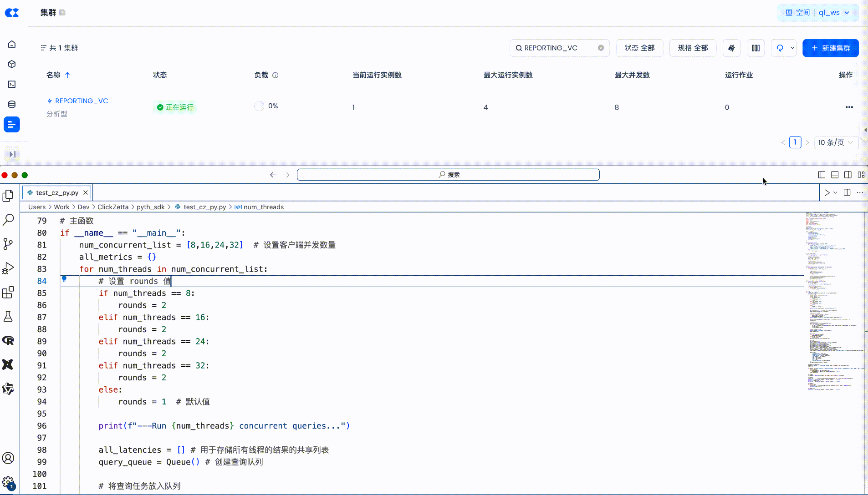Open the Testing flask icon
Viewport: 868px width, 495px height.
point(8,316)
